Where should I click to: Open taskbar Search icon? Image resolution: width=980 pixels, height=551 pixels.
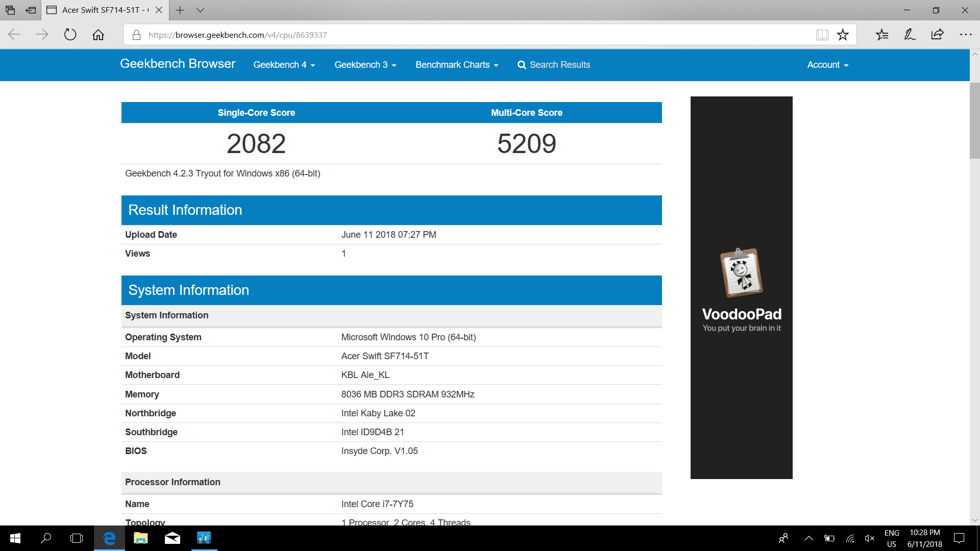(46, 538)
